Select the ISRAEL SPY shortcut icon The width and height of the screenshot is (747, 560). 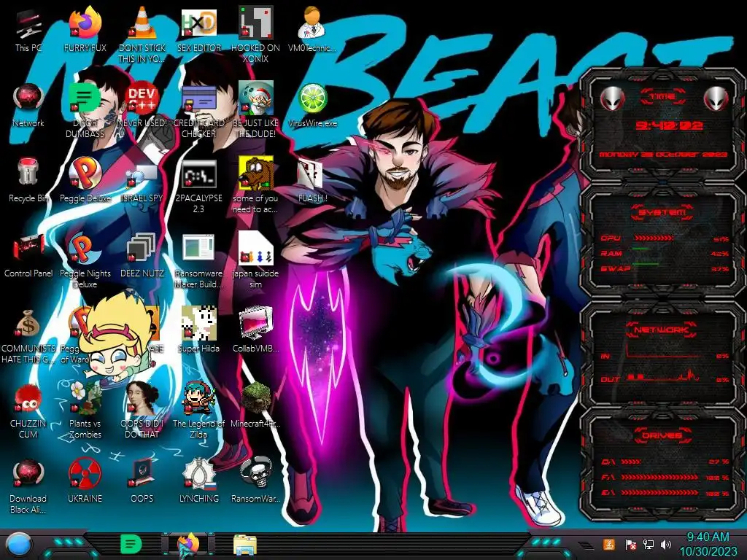142,177
